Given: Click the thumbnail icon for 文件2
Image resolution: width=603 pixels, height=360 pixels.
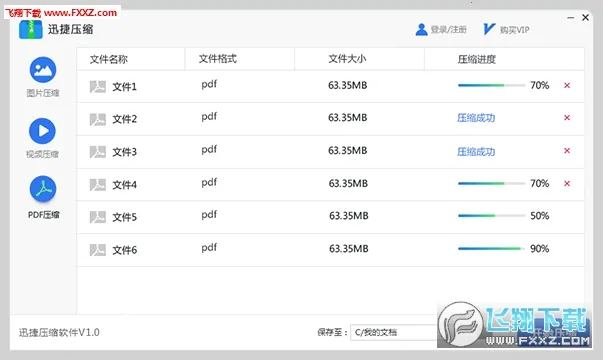Looking at the screenshot, I should 98,120.
